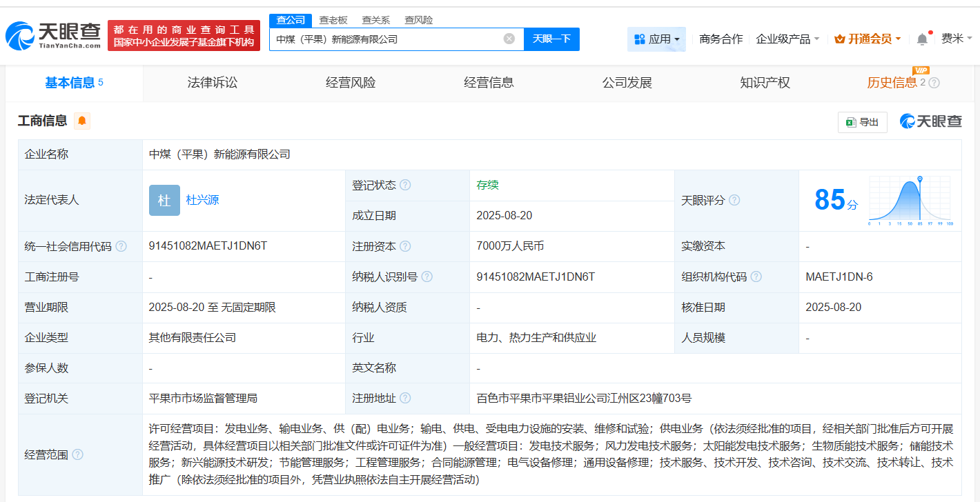Open the notification bell
This screenshot has height=502, width=980.
[921, 39]
